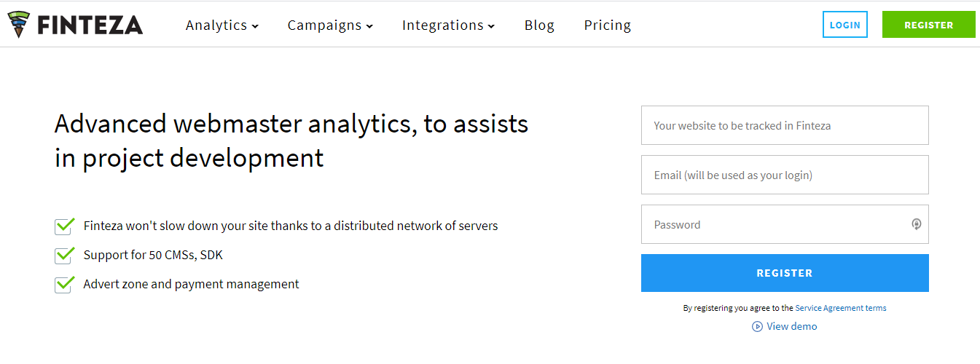Screen dimensions: 980x364
Task: Click the green REGISTER button in header
Action: [x=929, y=25]
